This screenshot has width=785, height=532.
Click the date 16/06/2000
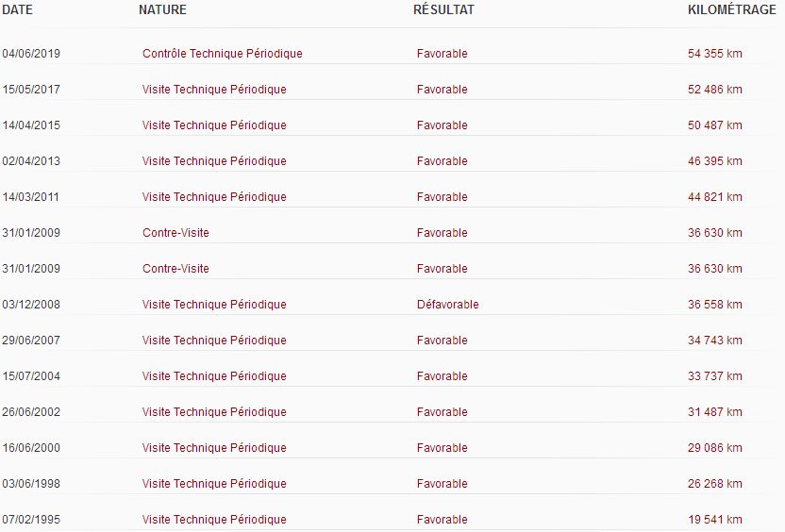(x=31, y=448)
